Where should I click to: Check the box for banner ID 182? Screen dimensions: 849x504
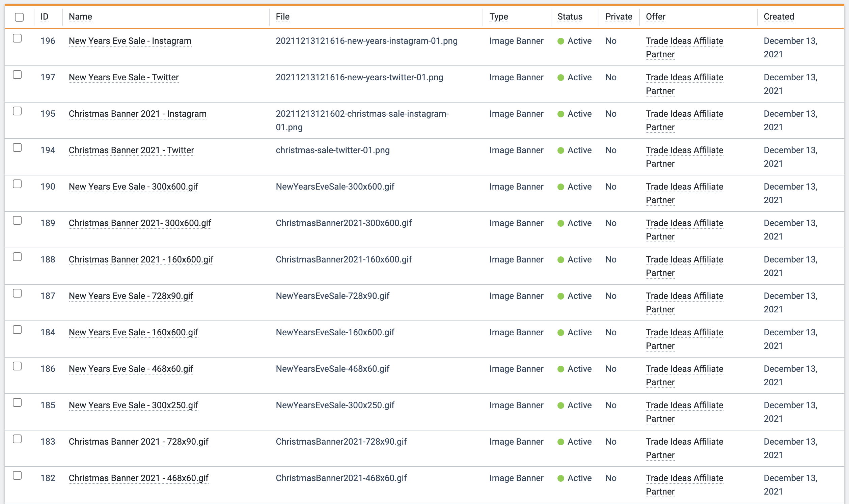point(17,475)
